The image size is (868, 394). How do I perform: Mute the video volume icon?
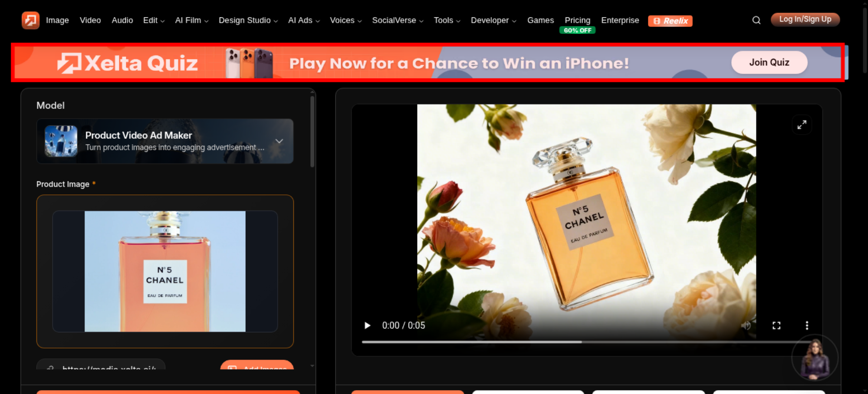coord(746,325)
